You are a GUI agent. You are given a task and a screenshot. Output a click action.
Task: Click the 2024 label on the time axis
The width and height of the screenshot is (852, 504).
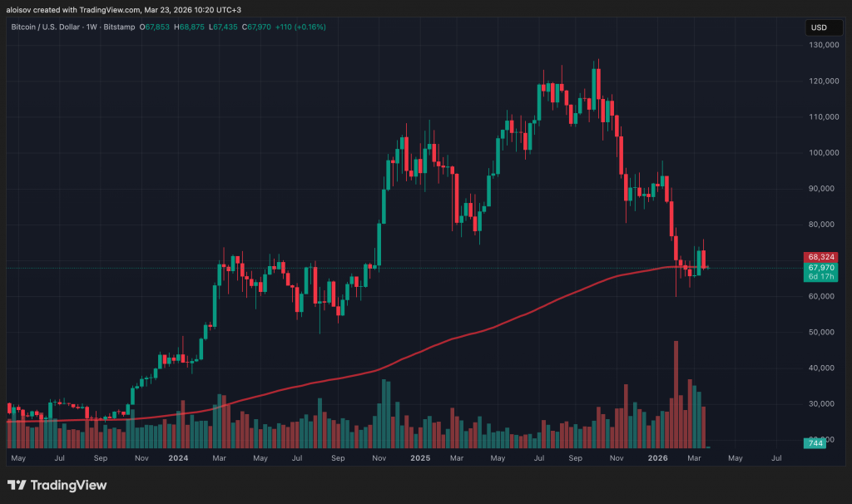tap(176, 457)
